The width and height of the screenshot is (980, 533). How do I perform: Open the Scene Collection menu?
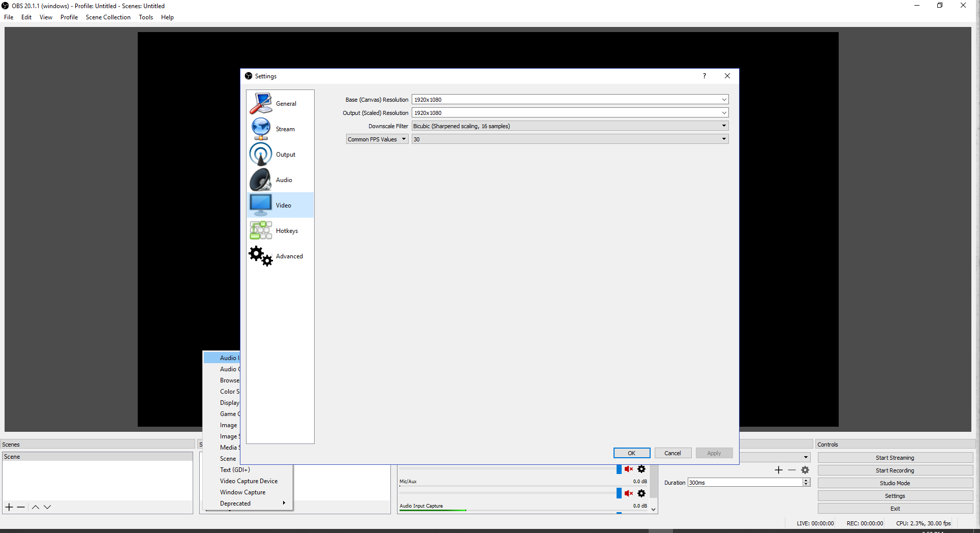click(x=108, y=17)
